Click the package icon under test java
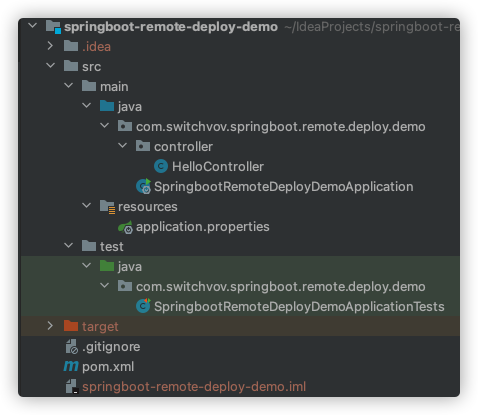Viewport: 478px width, 415px height. 125,286
